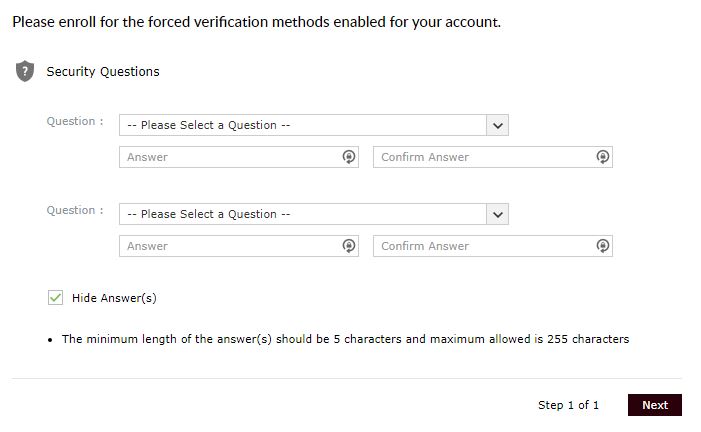Click the Security Questions heading text
The height and width of the screenshot is (432, 701).
103,72
